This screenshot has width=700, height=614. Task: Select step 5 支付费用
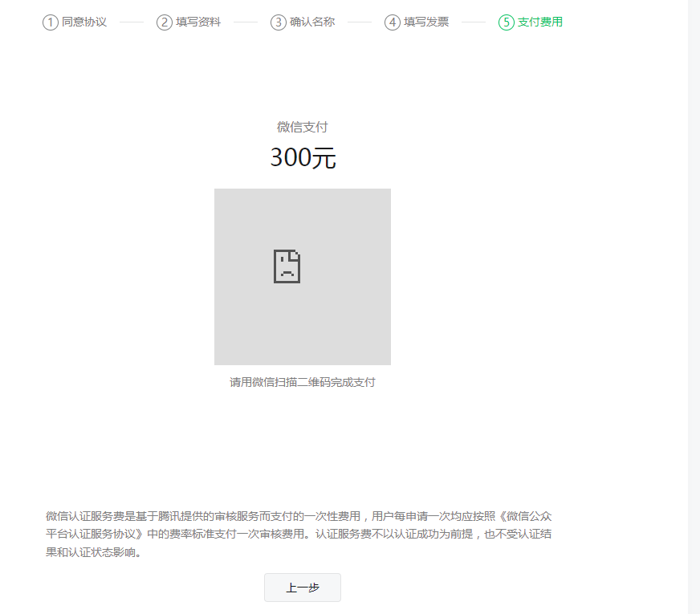[x=531, y=22]
